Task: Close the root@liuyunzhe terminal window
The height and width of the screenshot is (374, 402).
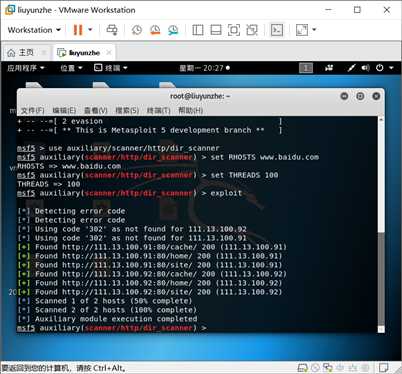Action: coord(376,96)
